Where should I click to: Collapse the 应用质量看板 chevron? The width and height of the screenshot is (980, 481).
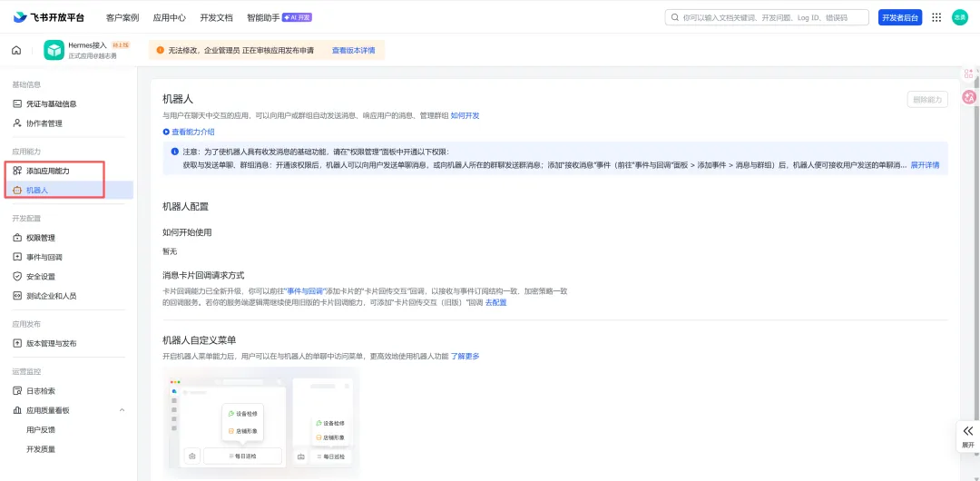pos(122,410)
